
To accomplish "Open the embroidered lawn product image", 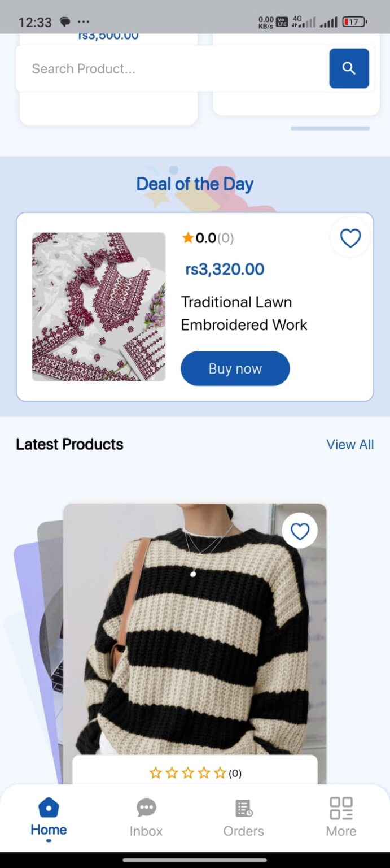I will 99,307.
